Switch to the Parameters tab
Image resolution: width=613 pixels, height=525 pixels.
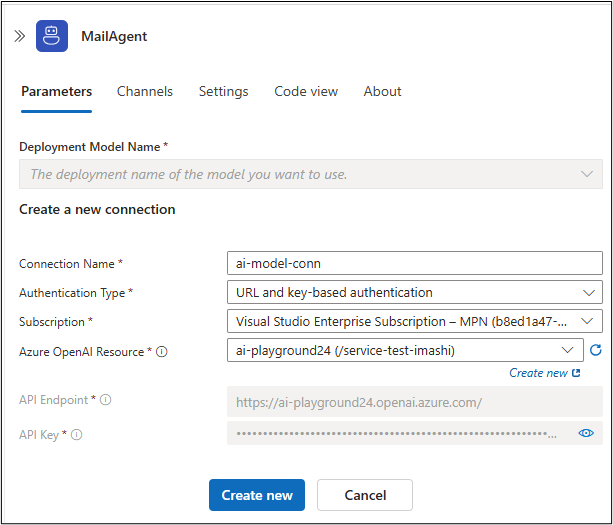click(x=56, y=91)
